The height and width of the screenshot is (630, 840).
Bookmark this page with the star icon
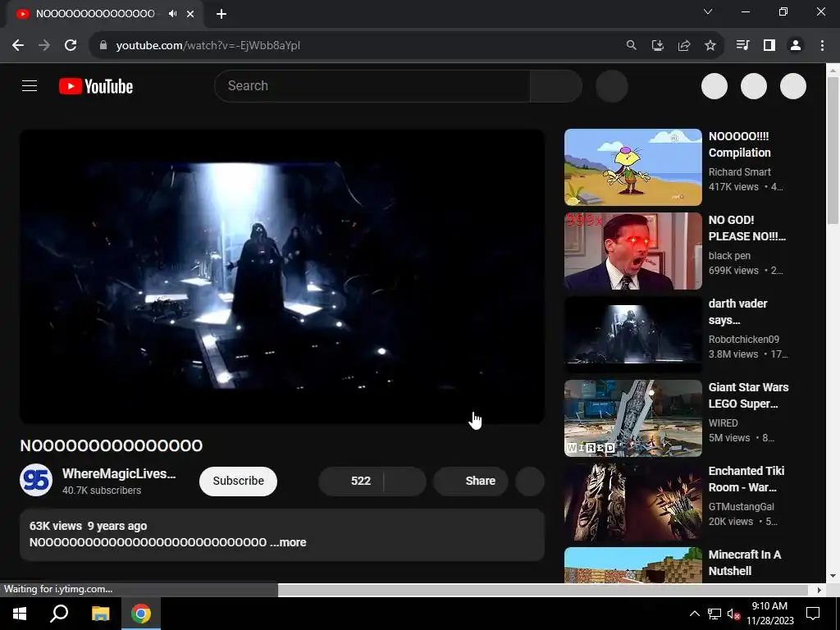pyautogui.click(x=710, y=46)
